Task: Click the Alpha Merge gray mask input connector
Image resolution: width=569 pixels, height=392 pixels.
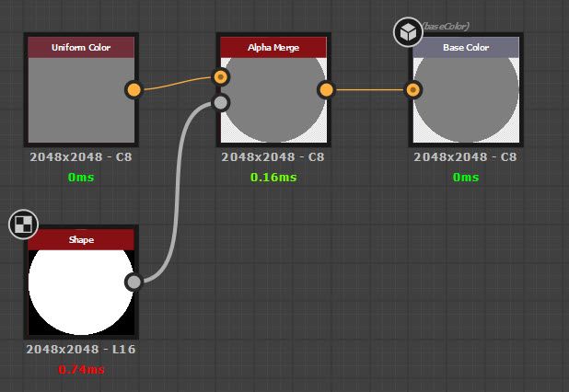Action: point(221,103)
